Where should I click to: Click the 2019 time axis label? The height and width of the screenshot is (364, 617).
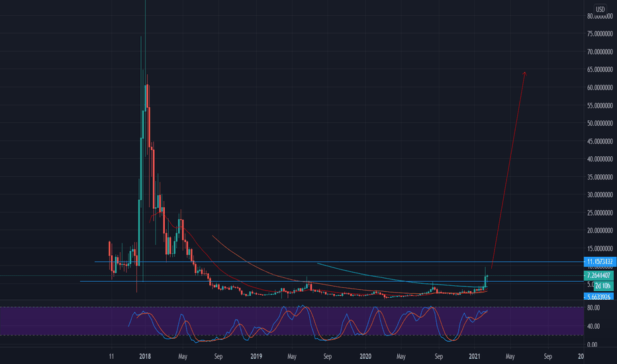256,356
